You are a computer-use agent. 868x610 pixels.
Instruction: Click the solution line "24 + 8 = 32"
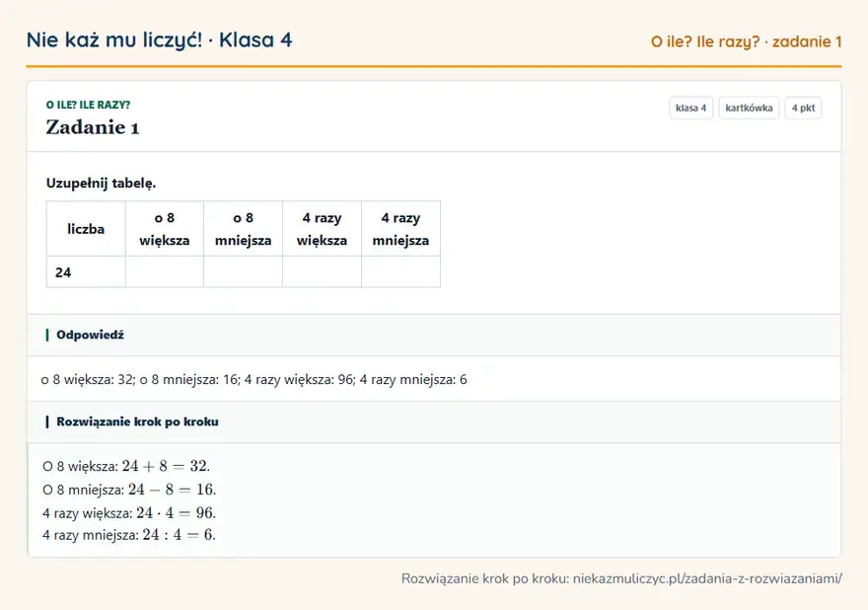point(126,466)
